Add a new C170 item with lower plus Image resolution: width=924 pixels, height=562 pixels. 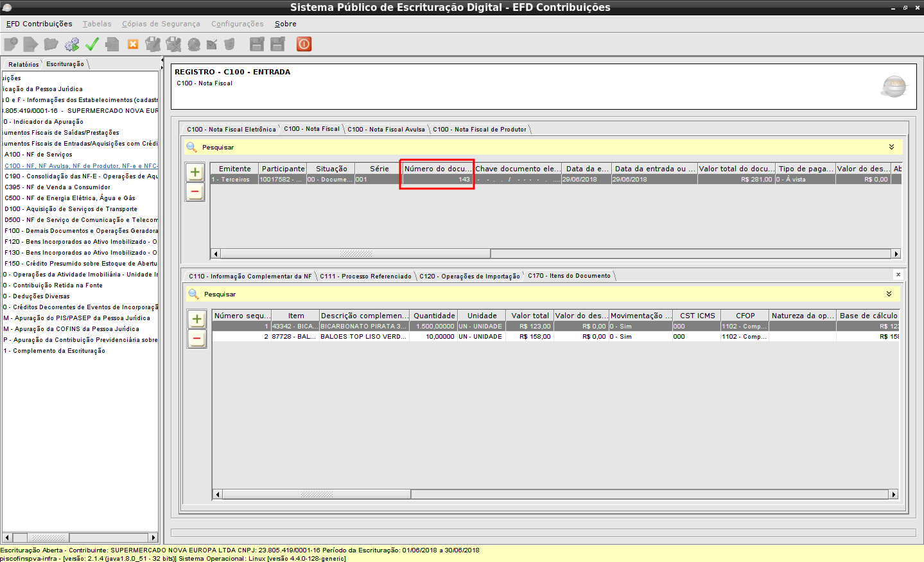(x=197, y=319)
